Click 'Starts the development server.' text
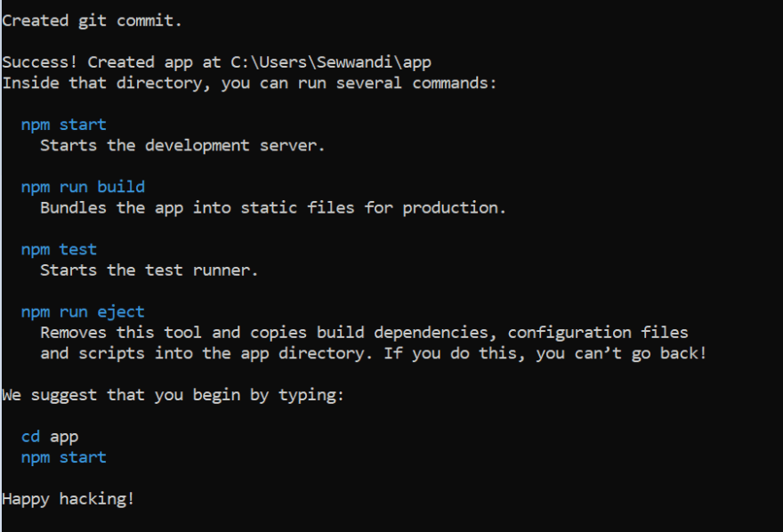The image size is (783, 532). pos(182,146)
